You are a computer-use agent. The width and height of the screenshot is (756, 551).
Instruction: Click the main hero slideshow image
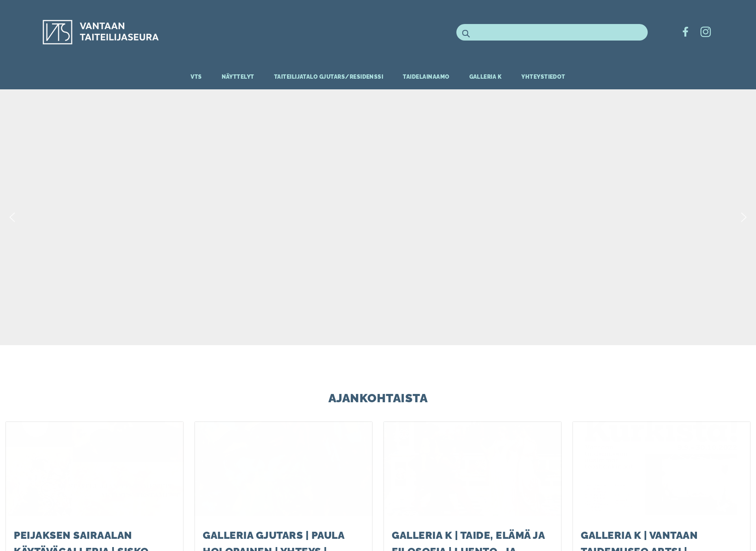click(x=378, y=217)
